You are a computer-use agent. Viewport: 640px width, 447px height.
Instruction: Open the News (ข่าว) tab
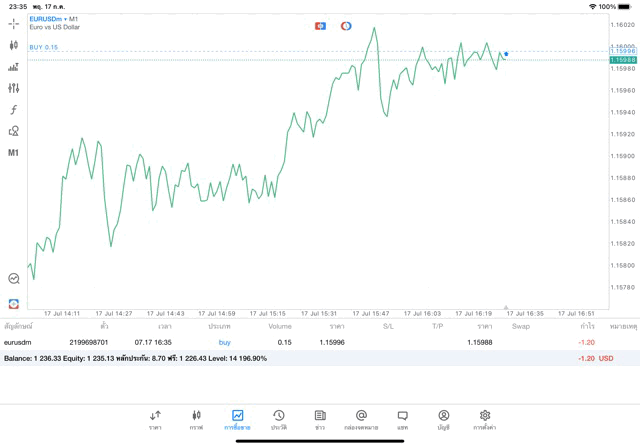click(x=320, y=419)
